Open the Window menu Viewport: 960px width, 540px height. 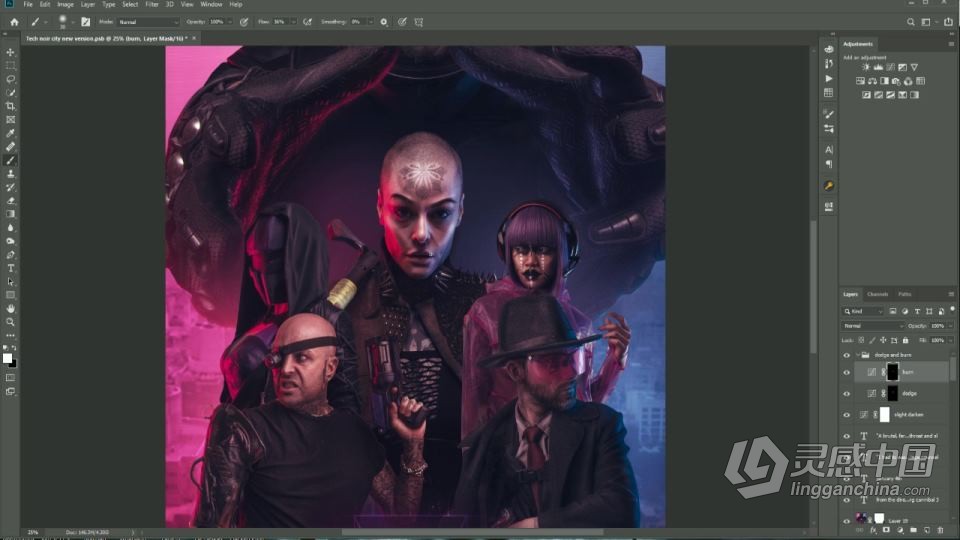[x=211, y=4]
